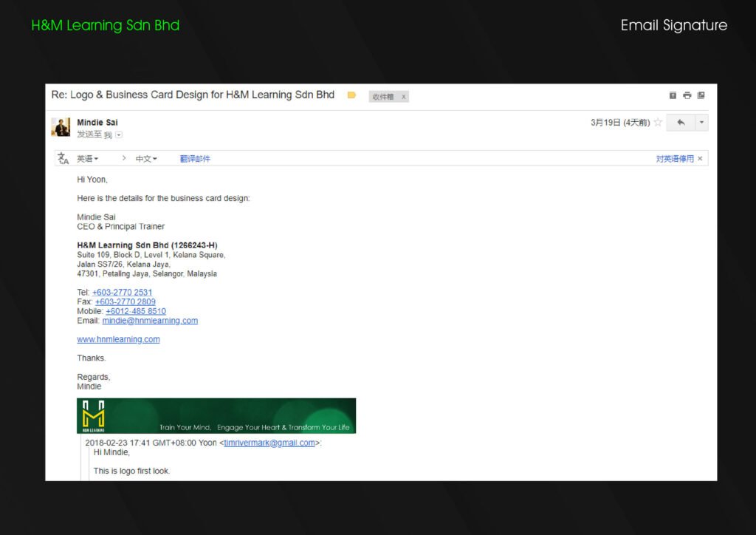The image size is (756, 535).
Task: Click the translate icon in the translation bar
Action: pyautogui.click(x=63, y=158)
